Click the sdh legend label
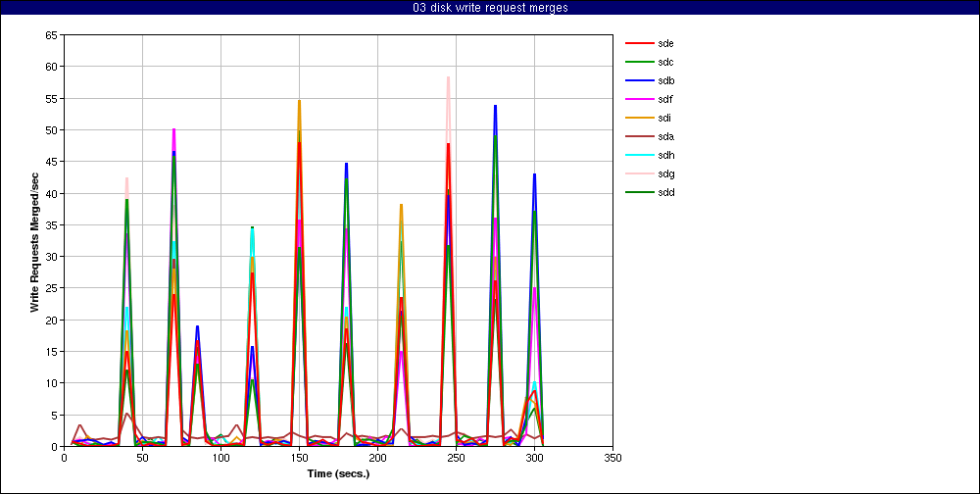This screenshot has width=980, height=494. point(665,155)
